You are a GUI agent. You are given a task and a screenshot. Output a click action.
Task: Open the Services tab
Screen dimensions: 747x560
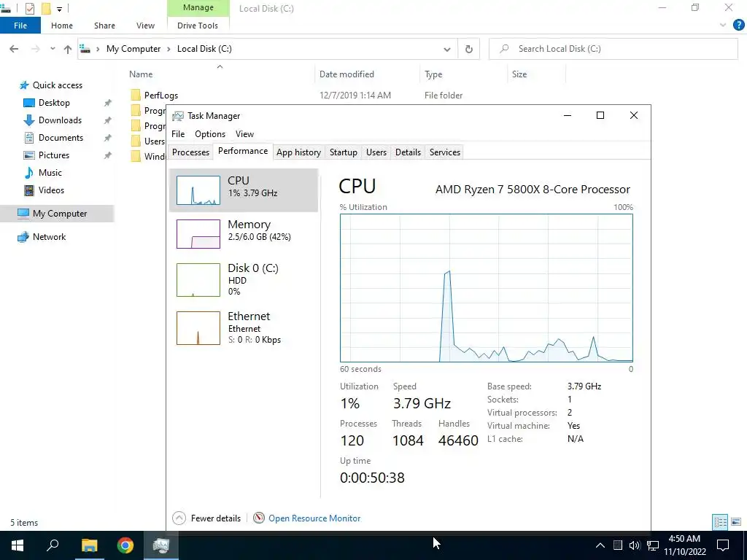pos(445,152)
